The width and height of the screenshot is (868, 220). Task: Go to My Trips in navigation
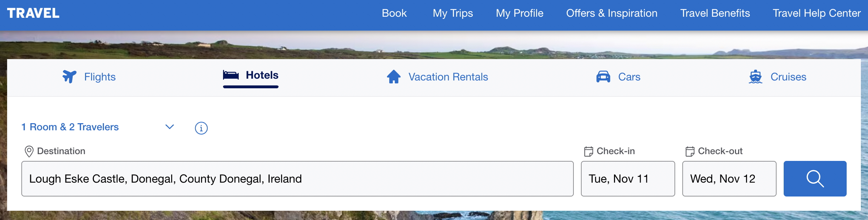pyautogui.click(x=452, y=13)
